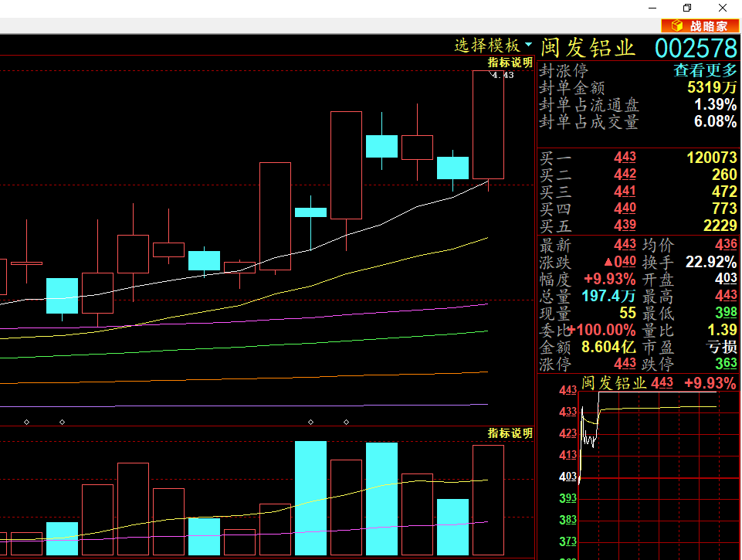Viewport: 742px width, 560px height.
Task: Click the 封单占流通盘 value 1.39%
Action: click(x=715, y=104)
